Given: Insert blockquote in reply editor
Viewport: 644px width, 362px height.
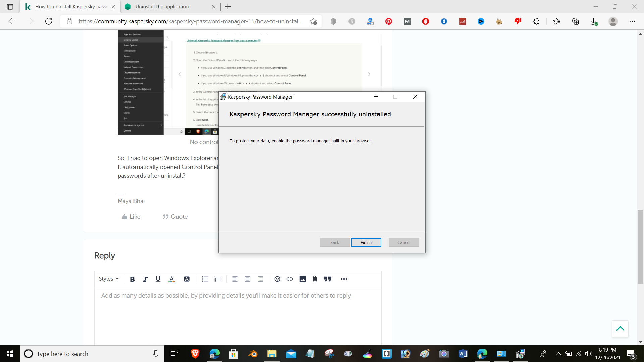Looking at the screenshot, I should click(328, 279).
